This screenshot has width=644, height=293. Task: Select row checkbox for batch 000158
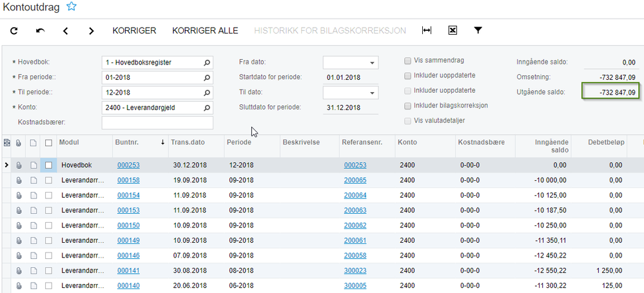(48, 180)
